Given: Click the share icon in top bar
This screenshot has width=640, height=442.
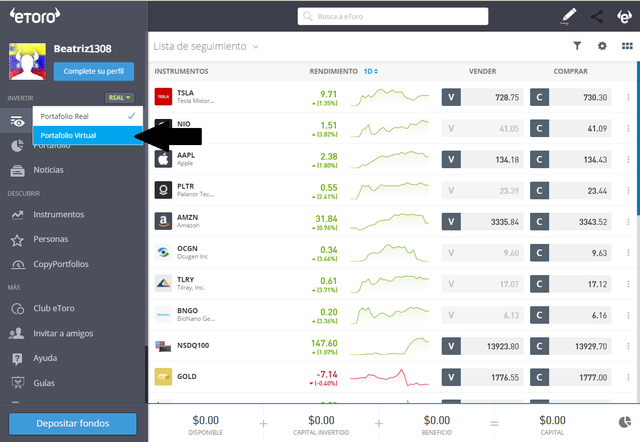Looking at the screenshot, I should [x=596, y=17].
